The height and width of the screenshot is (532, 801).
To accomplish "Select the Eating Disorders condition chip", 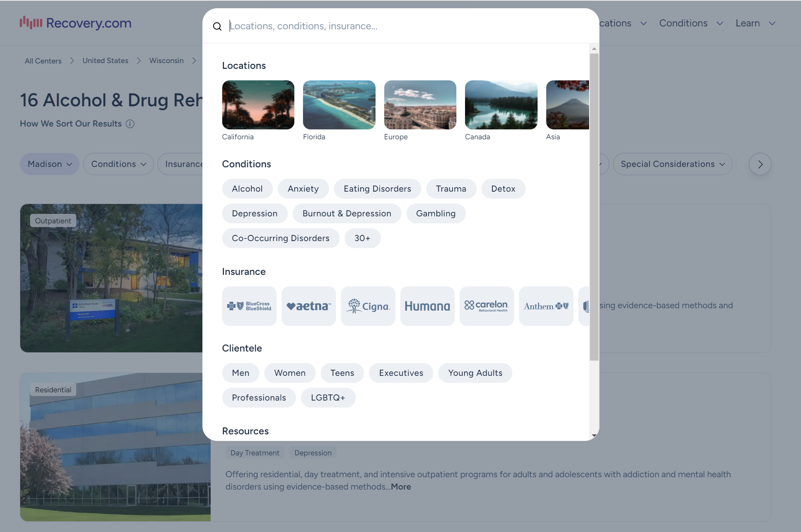I will (377, 189).
